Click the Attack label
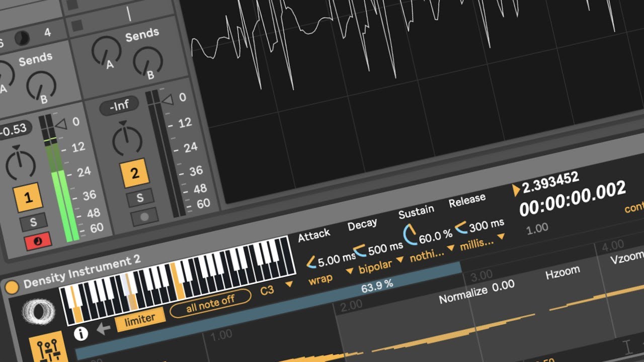This screenshot has height=362, width=644. click(x=314, y=235)
